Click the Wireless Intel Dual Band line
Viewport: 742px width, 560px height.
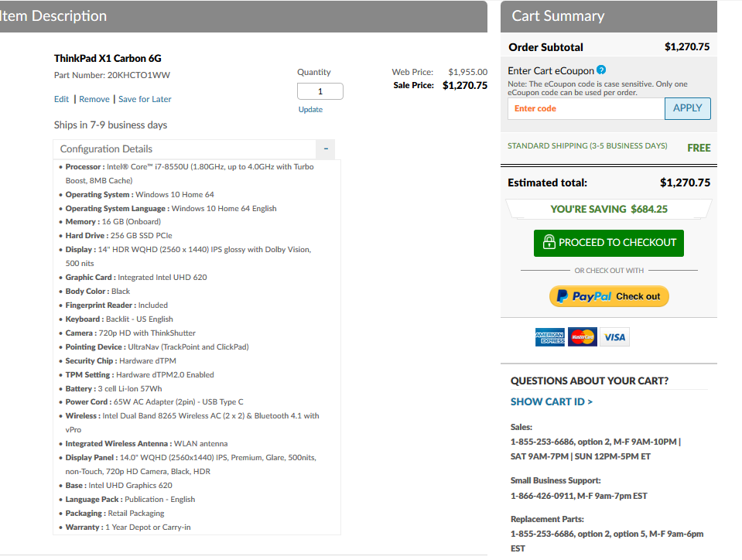tap(192, 423)
